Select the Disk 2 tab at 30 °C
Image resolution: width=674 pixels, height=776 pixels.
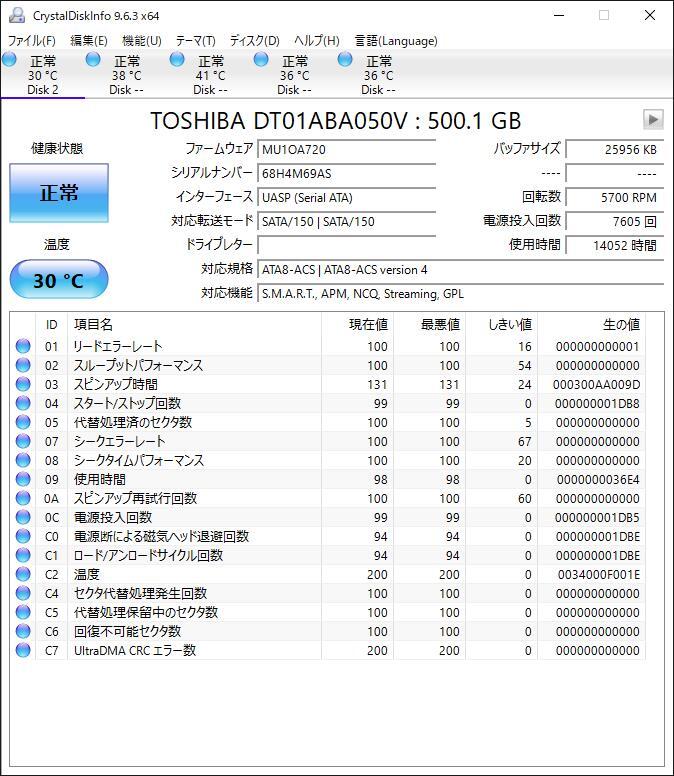click(x=43, y=75)
